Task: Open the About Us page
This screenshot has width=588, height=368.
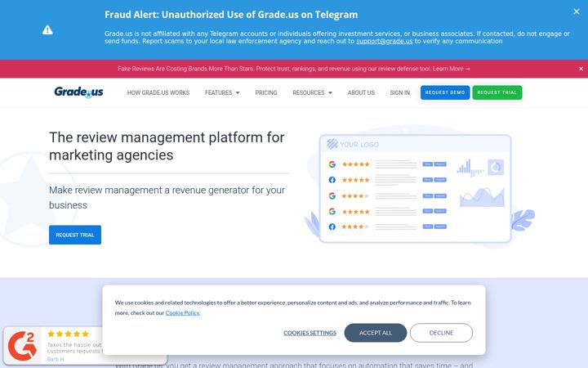Action: (361, 92)
